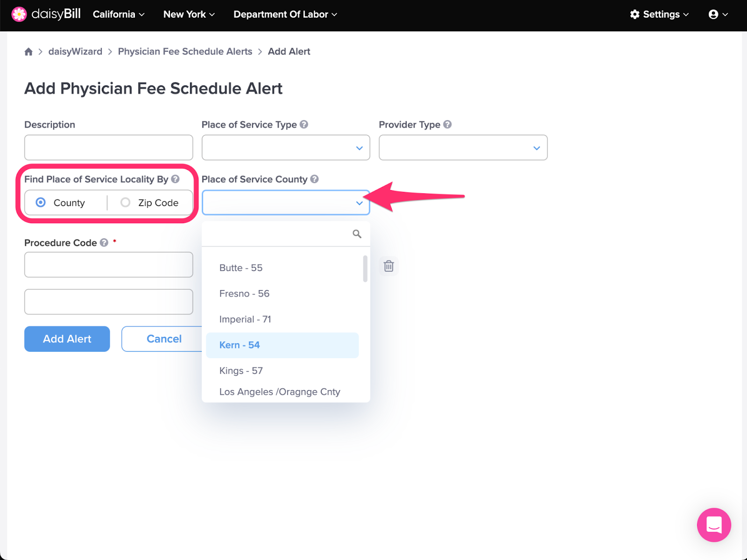Click the daisyBill flower logo
The height and width of the screenshot is (560, 747).
(19, 14)
